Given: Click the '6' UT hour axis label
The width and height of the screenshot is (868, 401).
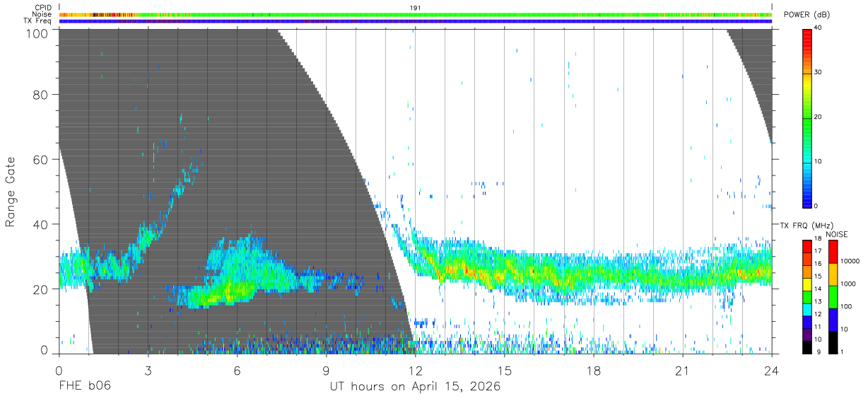Looking at the screenshot, I should tap(237, 371).
